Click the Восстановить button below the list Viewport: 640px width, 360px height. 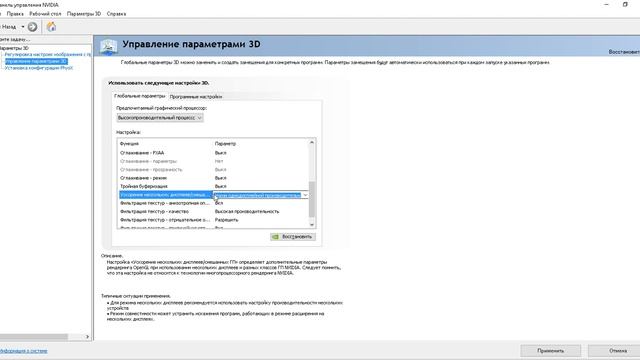(x=293, y=237)
